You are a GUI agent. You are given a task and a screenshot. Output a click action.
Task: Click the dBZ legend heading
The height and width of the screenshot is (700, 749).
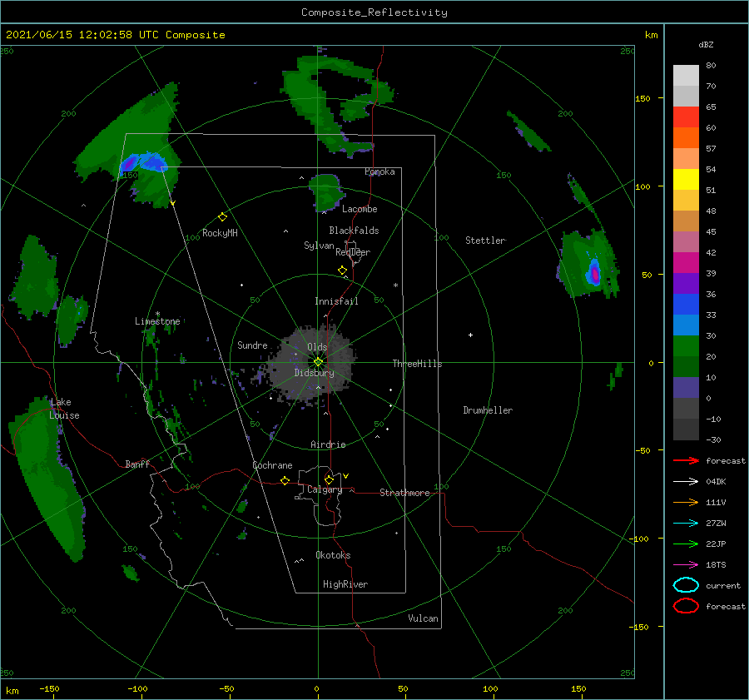pyautogui.click(x=706, y=44)
